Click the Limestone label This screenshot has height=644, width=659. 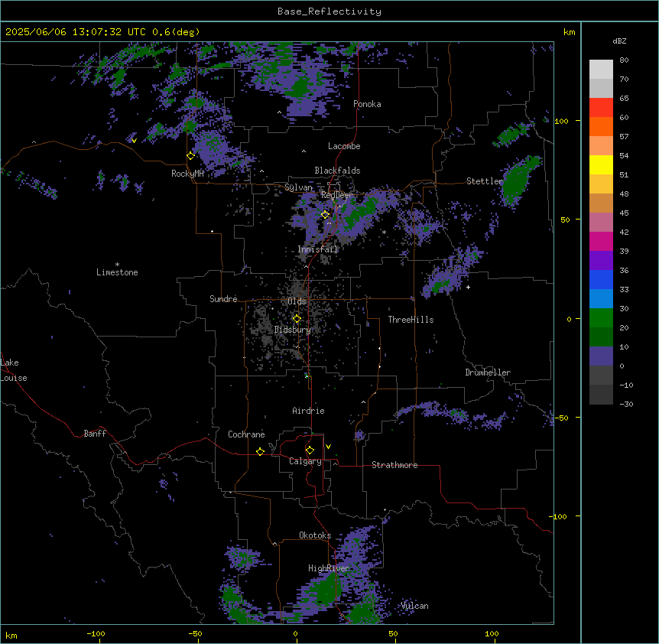click(x=117, y=272)
